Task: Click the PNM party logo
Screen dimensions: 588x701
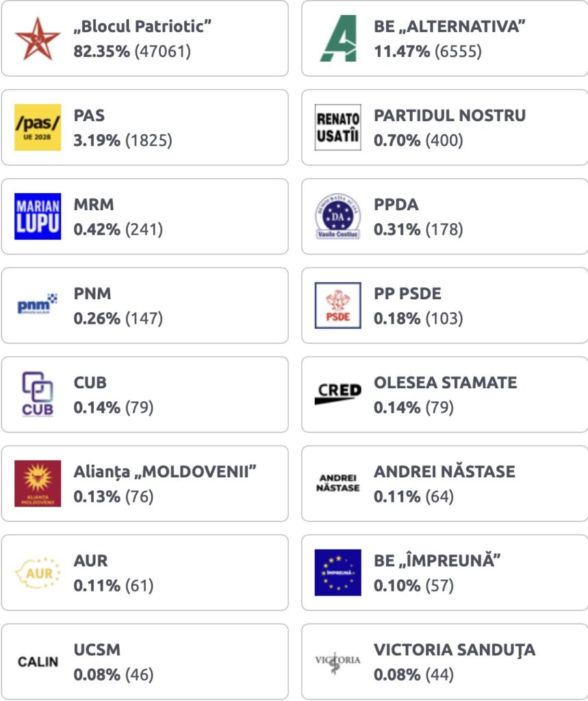Action: coord(38,305)
